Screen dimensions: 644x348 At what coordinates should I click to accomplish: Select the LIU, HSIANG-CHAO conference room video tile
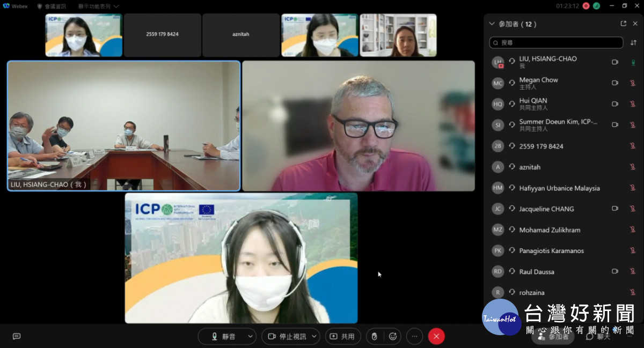click(x=124, y=126)
